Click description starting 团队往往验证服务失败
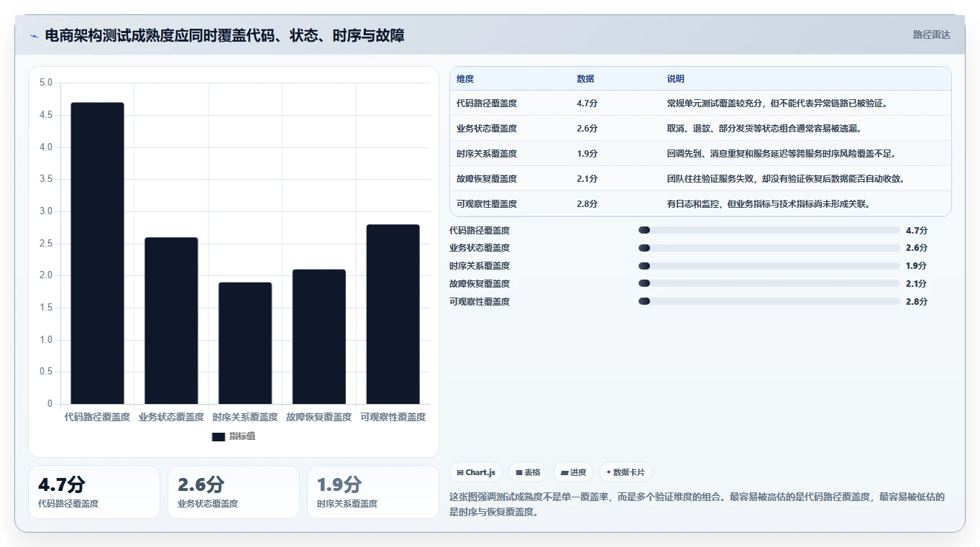This screenshot has width=980, height=547. click(786, 179)
